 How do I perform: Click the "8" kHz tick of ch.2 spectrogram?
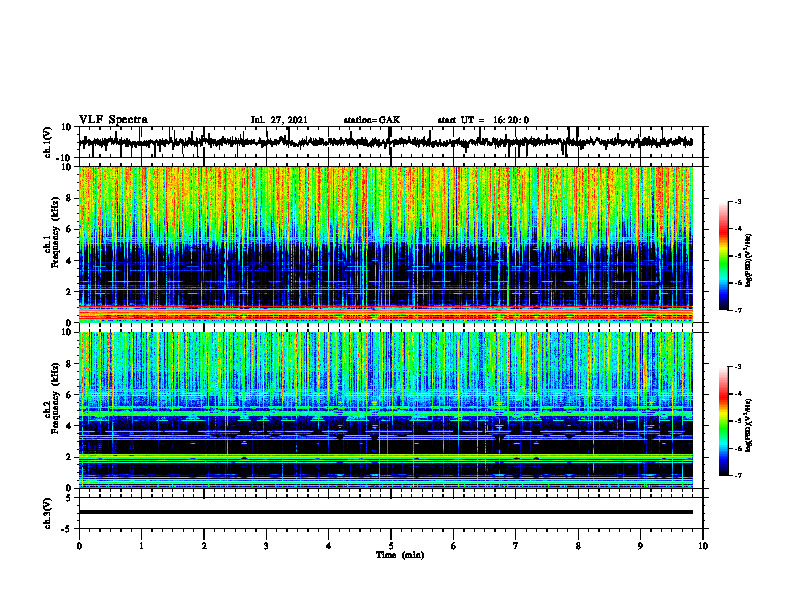point(69,364)
